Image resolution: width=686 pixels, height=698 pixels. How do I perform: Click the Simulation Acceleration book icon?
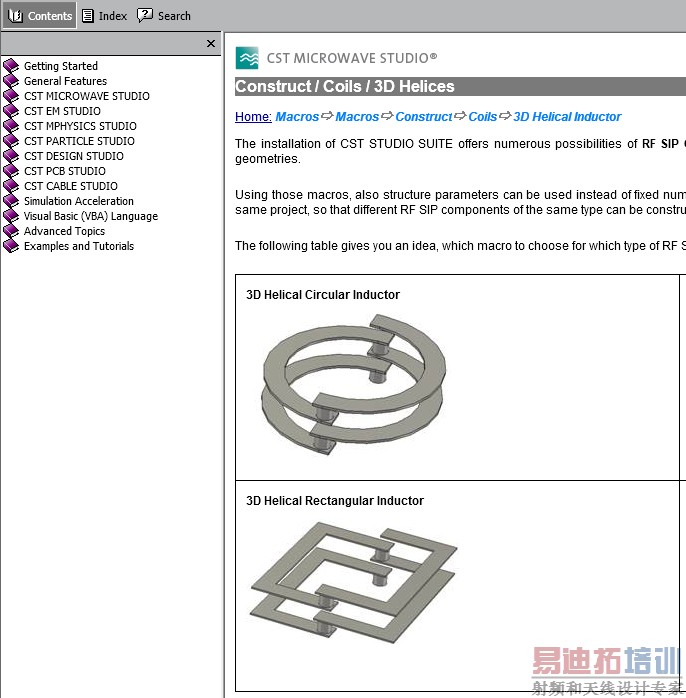tap(11, 201)
